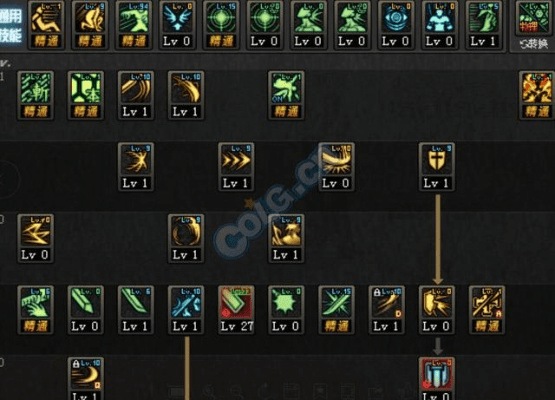555x400 pixels.
Task: Open the 通用技能 tab
Action: pyautogui.click(x=11, y=25)
